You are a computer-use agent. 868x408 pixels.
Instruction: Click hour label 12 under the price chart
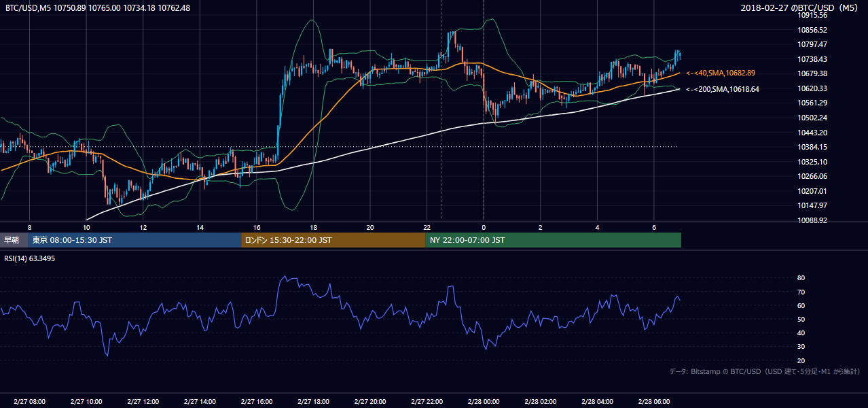pos(143,227)
